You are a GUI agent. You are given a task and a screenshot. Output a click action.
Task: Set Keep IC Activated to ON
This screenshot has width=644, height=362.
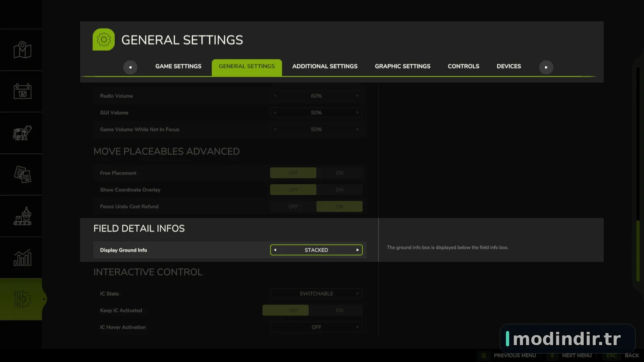(x=339, y=310)
